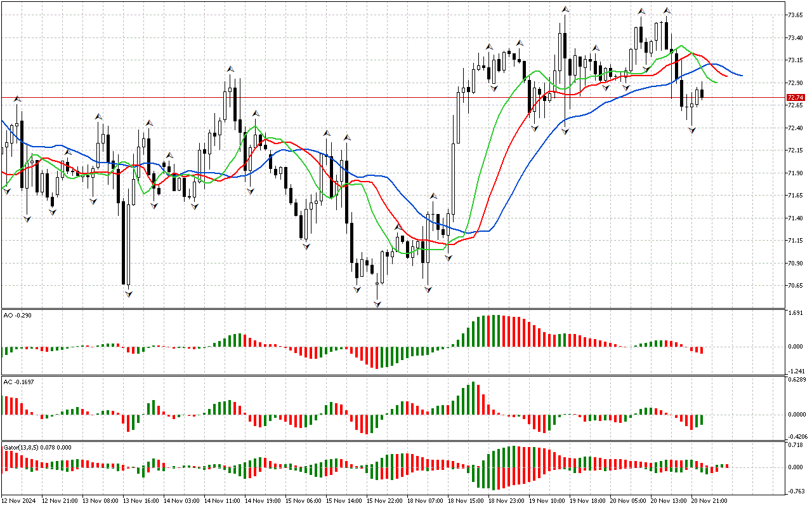The image size is (812, 508).
Task: Click the 20 Nov 21:00 time label
Action: (x=709, y=501)
